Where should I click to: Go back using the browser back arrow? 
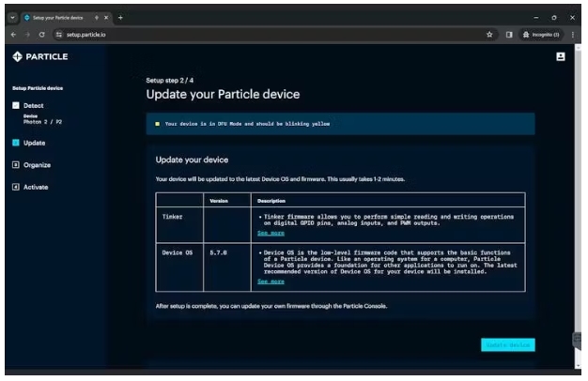(x=13, y=35)
